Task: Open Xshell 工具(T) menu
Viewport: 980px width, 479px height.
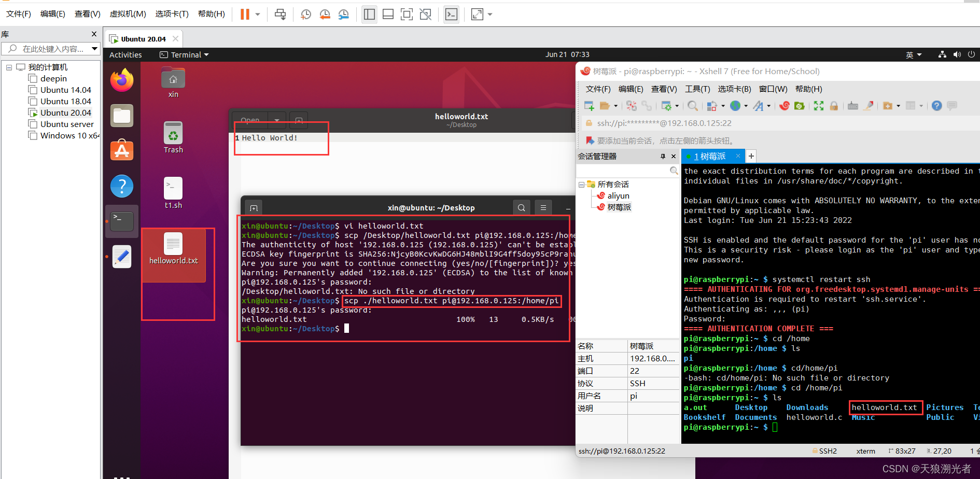Action: [x=697, y=89]
